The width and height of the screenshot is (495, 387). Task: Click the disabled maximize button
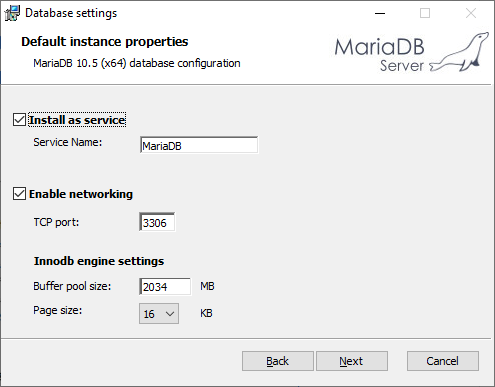(x=425, y=13)
